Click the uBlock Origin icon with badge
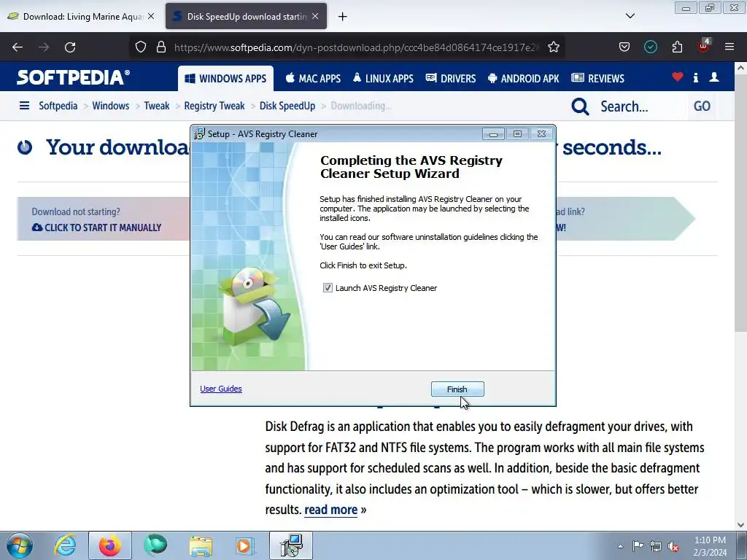Viewport: 747px width, 560px height. pos(704,46)
